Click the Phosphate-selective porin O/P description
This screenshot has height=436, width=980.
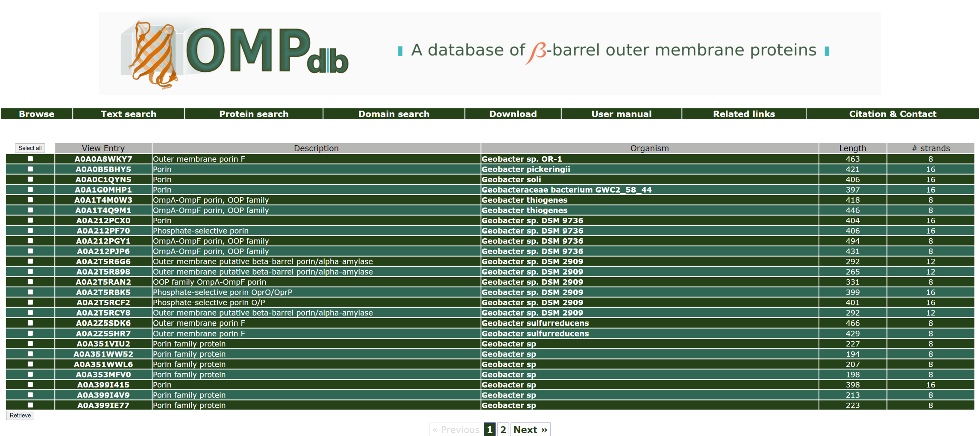point(209,302)
